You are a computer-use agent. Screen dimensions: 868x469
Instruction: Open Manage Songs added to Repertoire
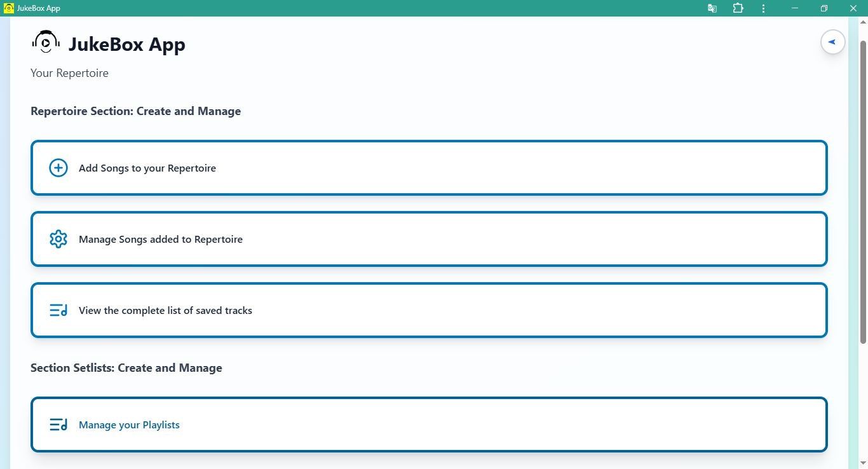[429, 239]
